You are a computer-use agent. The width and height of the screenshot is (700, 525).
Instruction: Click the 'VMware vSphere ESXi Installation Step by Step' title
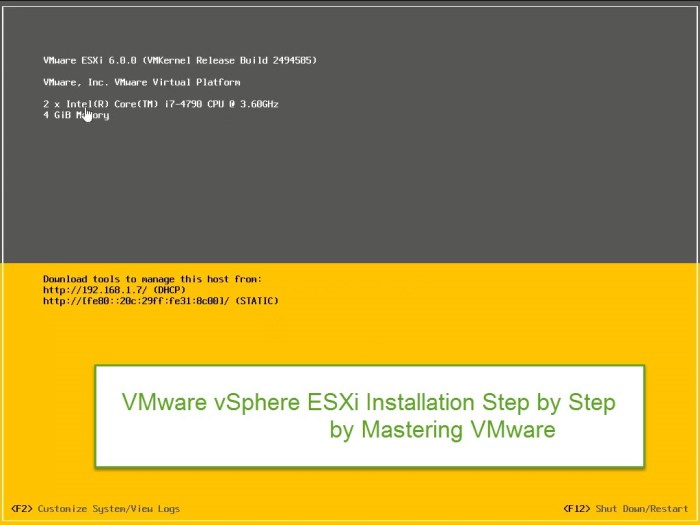[x=369, y=402]
